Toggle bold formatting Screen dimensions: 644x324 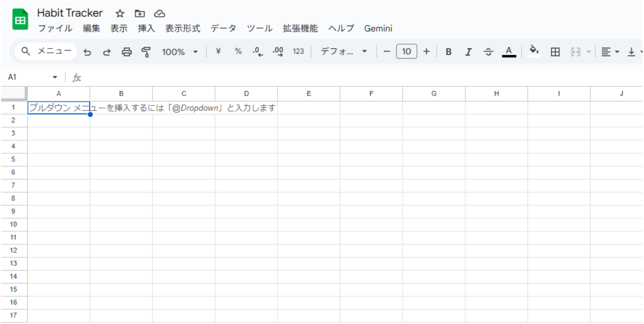point(449,52)
